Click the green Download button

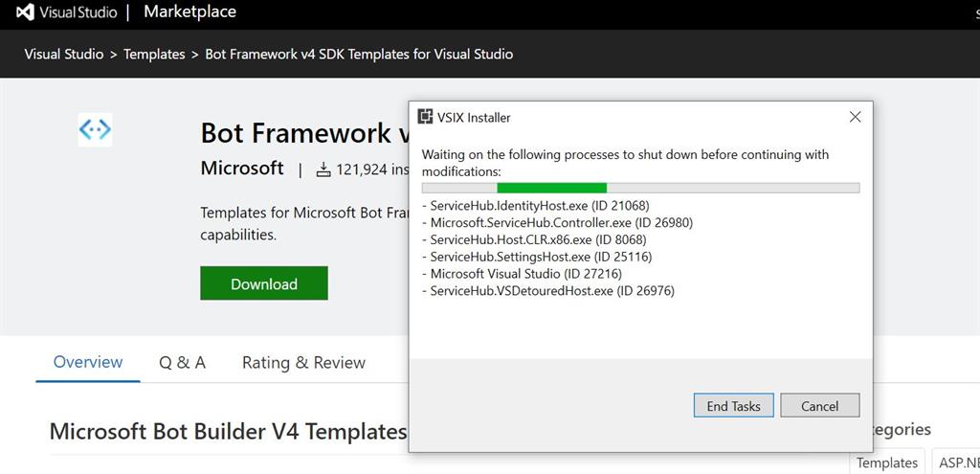(263, 283)
